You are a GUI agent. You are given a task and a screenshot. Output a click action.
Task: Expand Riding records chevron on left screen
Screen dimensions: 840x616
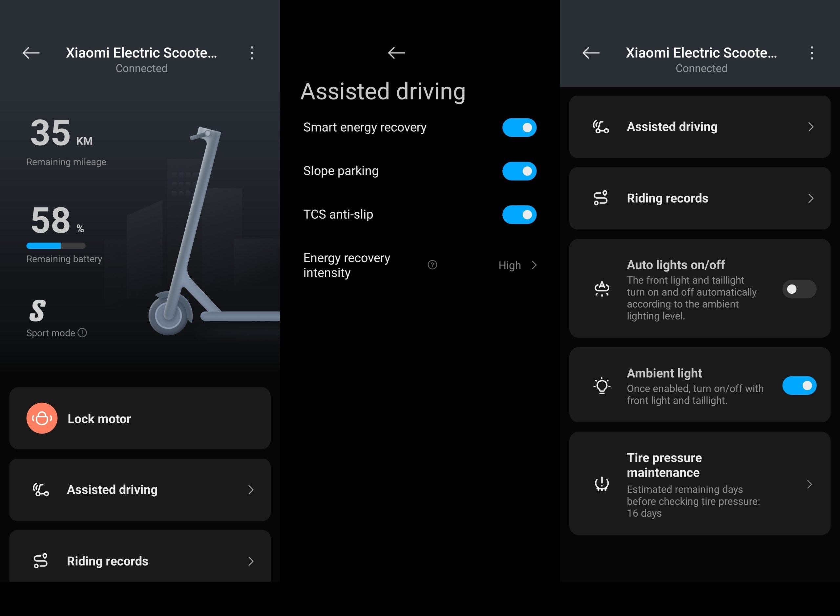pyautogui.click(x=251, y=561)
